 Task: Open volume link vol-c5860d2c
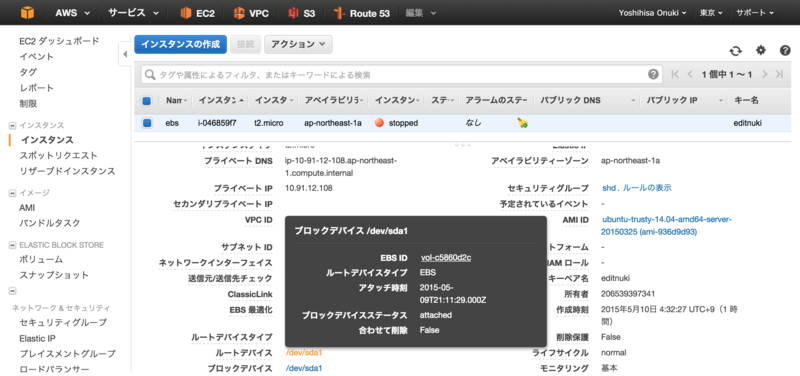tap(446, 258)
